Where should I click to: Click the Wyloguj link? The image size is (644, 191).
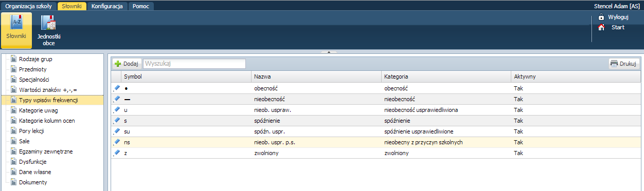pos(618,17)
